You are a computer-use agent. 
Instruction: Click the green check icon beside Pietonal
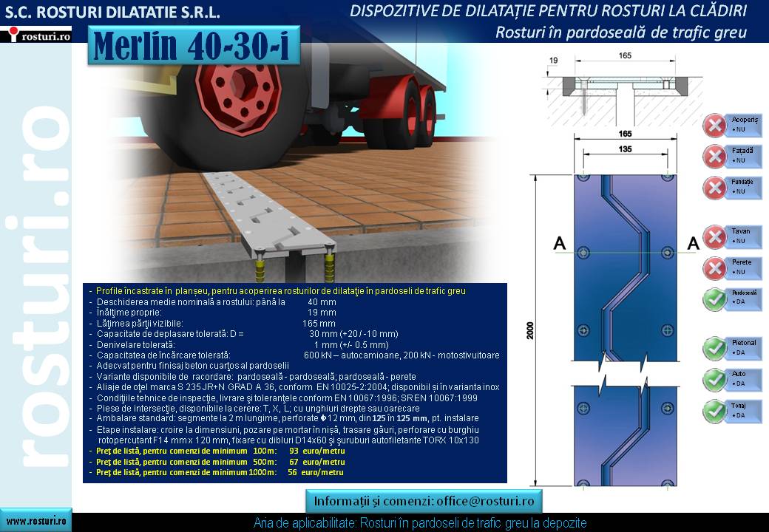point(715,348)
